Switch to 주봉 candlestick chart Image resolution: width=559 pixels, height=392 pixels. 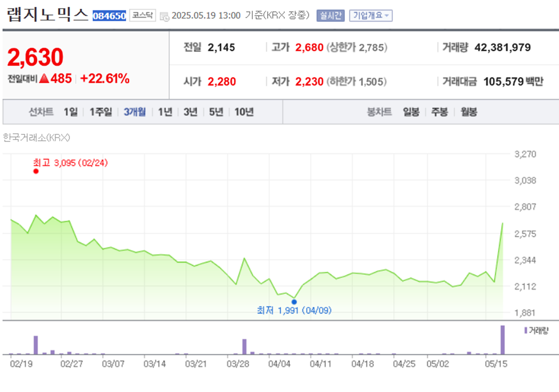[x=440, y=112]
